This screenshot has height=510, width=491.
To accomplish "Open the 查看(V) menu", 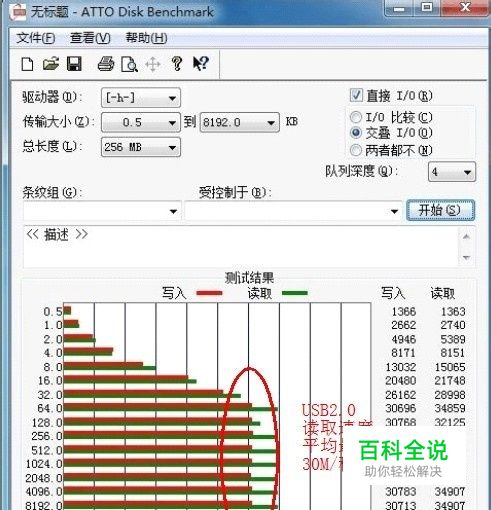I will pyautogui.click(x=90, y=38).
